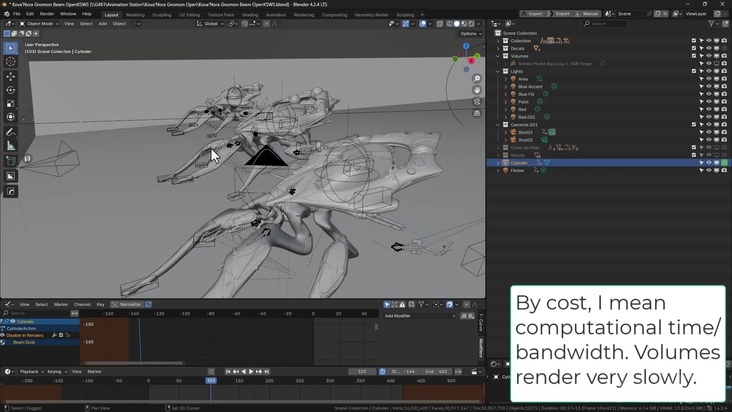The width and height of the screenshot is (732, 412).
Task: Open the Render menu
Action: (47, 14)
